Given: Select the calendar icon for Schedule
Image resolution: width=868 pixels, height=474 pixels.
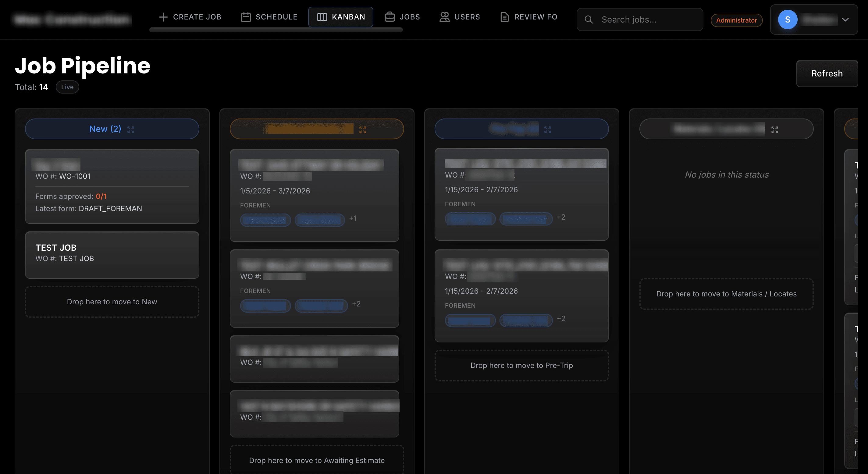Looking at the screenshot, I should (246, 17).
